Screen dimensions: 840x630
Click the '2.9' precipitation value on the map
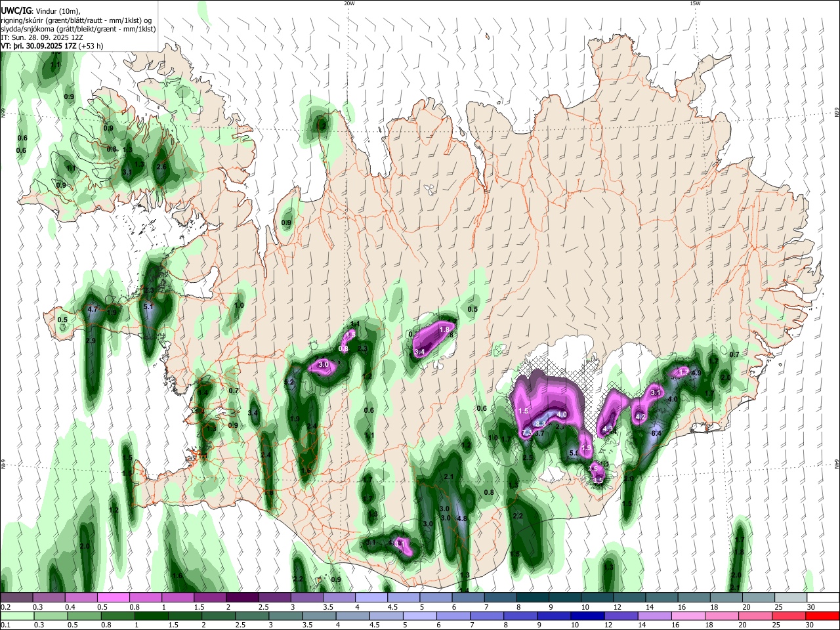coord(91,341)
